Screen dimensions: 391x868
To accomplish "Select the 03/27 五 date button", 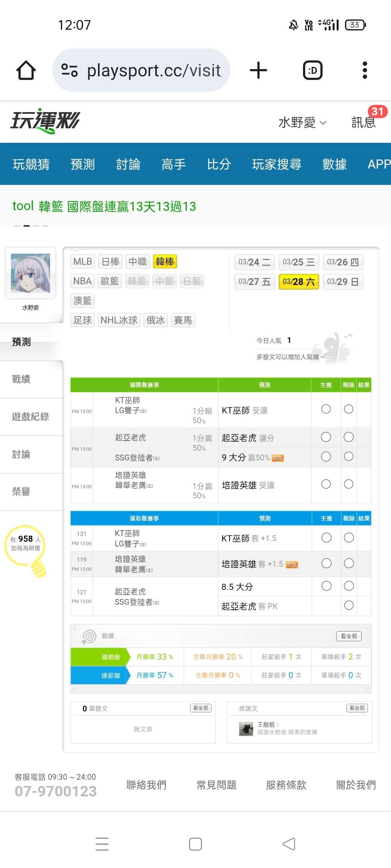I will click(255, 282).
